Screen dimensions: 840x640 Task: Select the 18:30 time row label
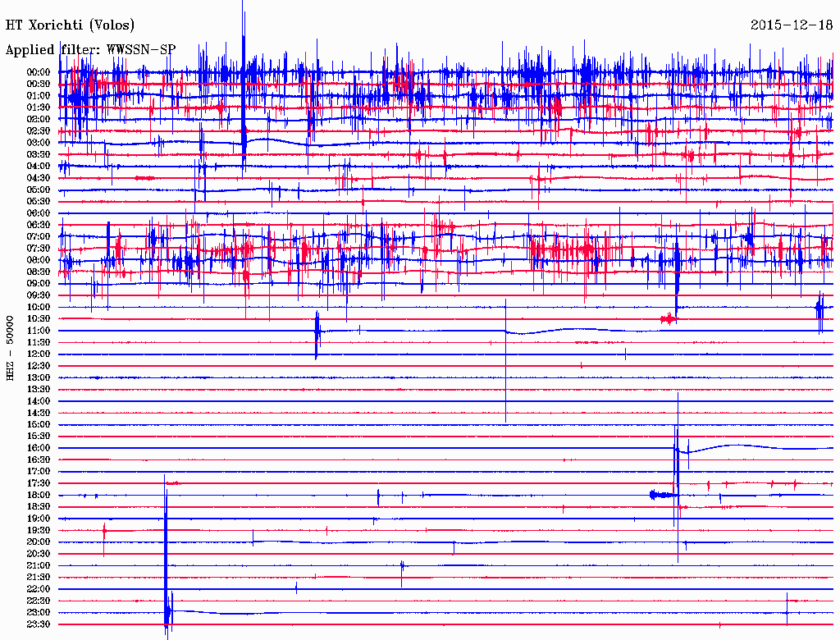[39, 506]
